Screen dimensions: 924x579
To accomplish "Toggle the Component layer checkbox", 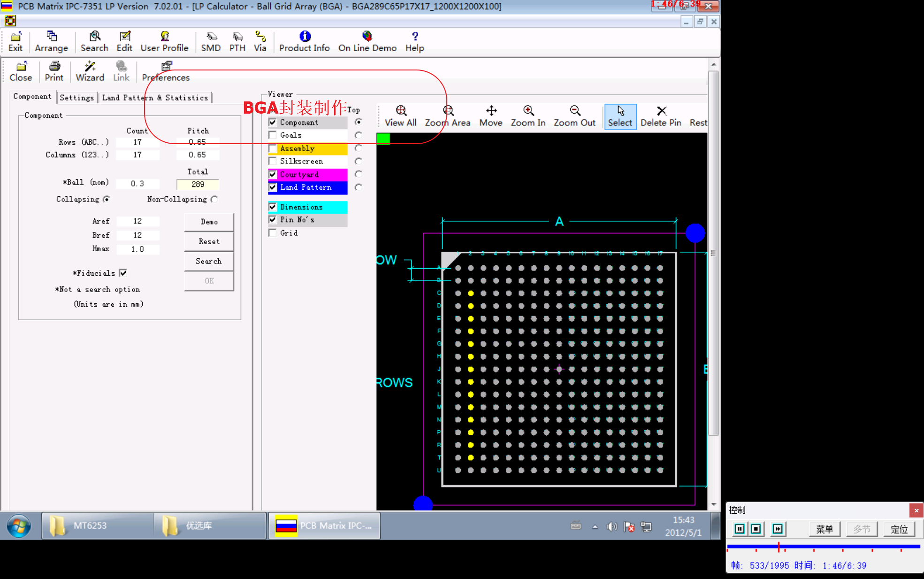I will click(x=273, y=122).
